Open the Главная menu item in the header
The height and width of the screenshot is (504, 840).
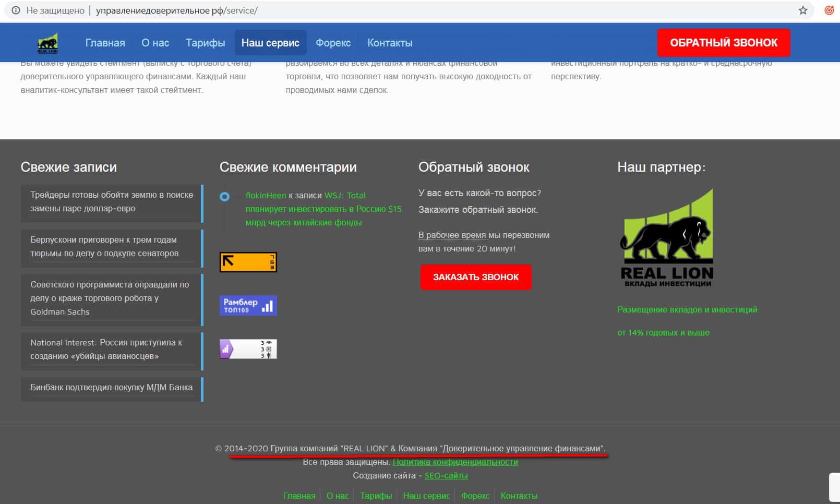[x=105, y=43]
